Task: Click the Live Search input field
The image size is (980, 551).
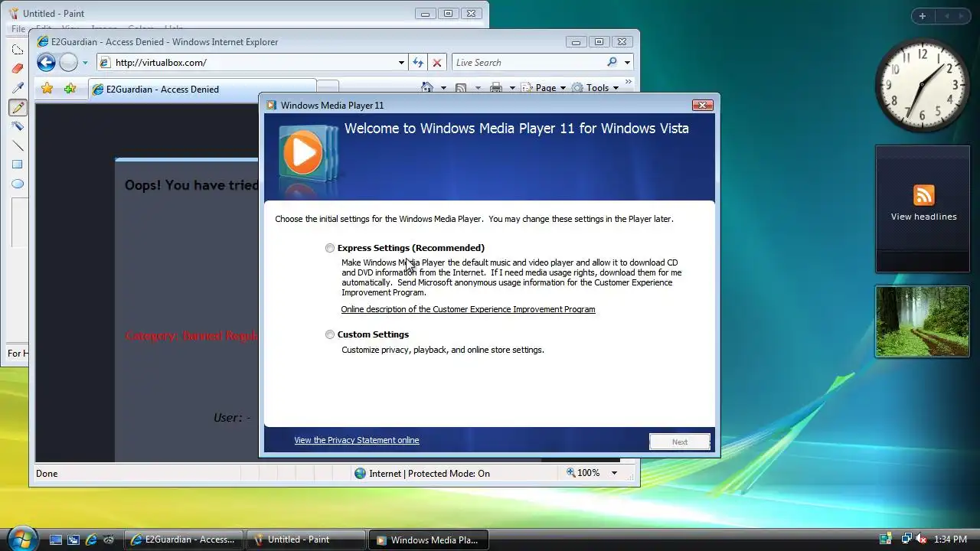Action: click(x=528, y=63)
